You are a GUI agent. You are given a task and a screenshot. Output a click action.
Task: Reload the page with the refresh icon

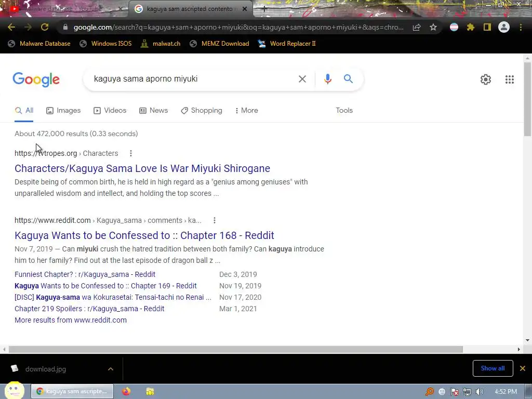45,27
